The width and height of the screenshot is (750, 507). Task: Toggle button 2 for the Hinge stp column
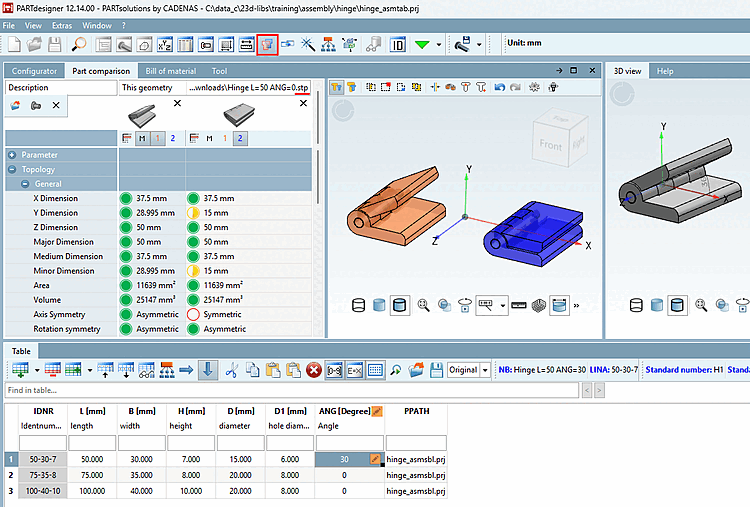click(x=240, y=138)
